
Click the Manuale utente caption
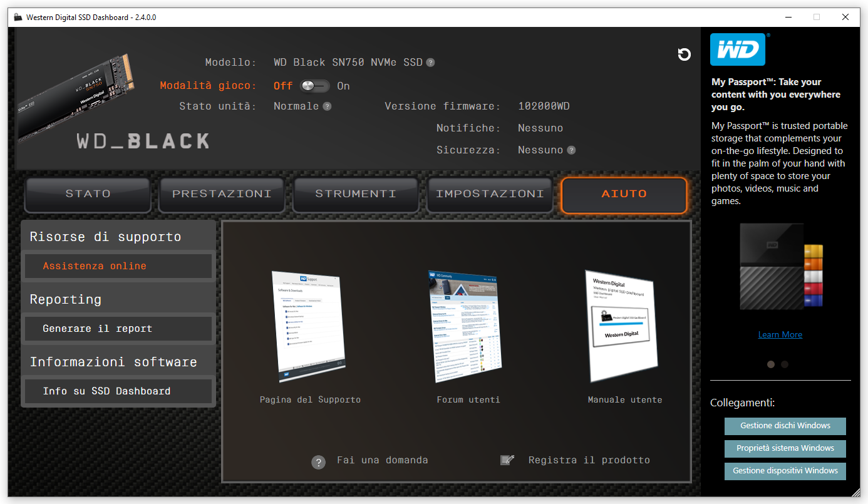625,399
